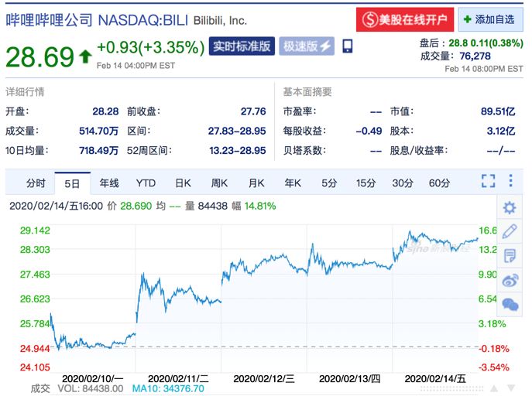532x396 pixels.
Task: Open the mobile phone version icon
Action: tap(347, 46)
